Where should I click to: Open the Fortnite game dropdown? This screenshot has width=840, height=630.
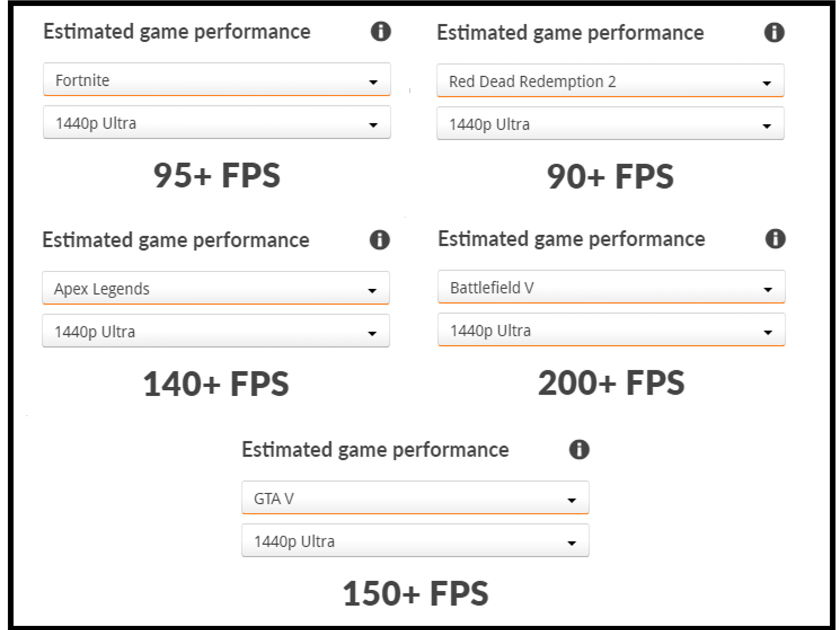click(217, 80)
